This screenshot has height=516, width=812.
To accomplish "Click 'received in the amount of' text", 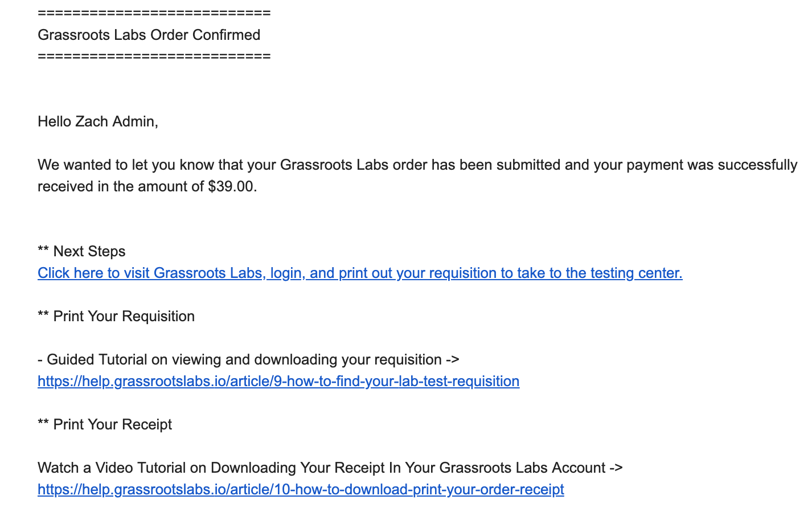I will pyautogui.click(x=121, y=187).
